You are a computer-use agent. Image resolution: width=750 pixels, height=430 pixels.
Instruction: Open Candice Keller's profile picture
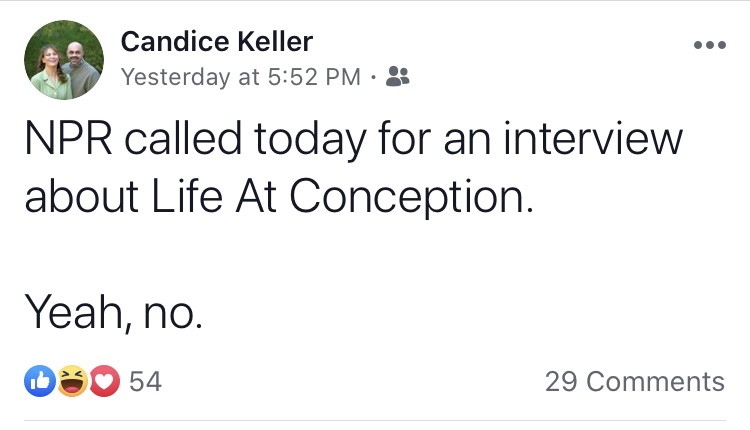(x=64, y=60)
